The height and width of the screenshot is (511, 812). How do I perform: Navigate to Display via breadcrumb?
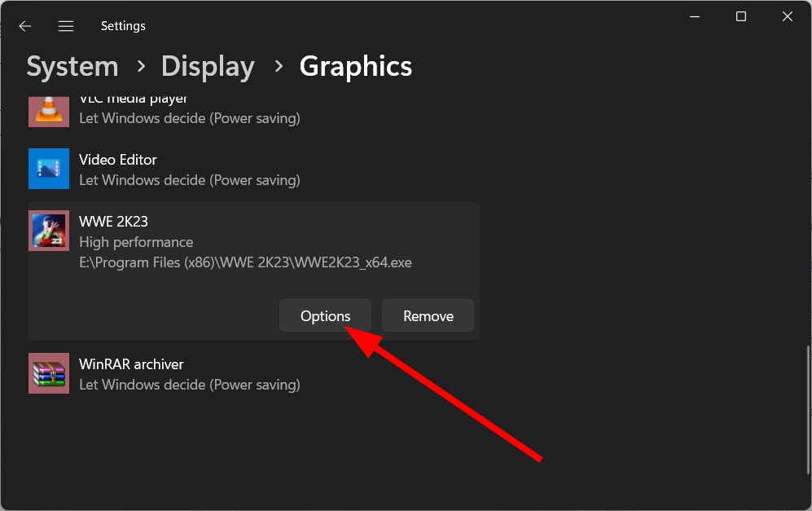208,66
